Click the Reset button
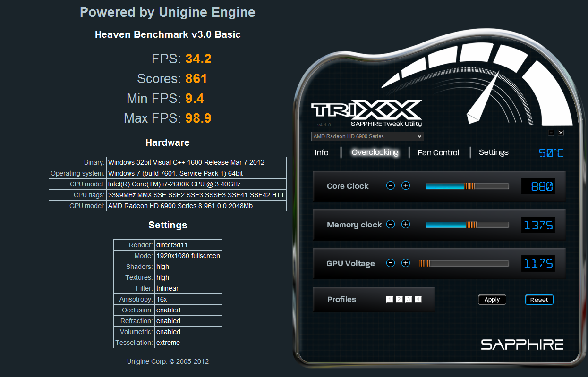 pos(539,300)
